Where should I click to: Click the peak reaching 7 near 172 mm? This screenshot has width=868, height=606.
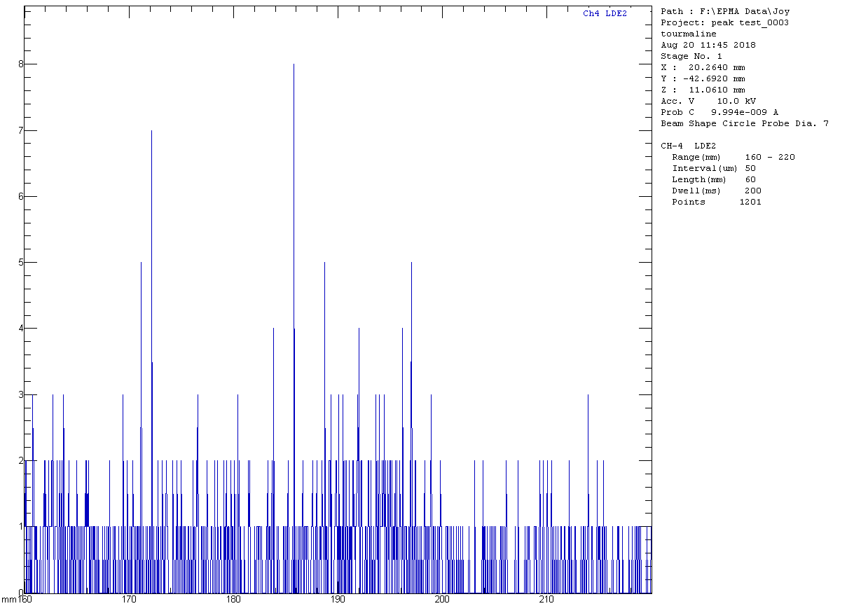151,133
